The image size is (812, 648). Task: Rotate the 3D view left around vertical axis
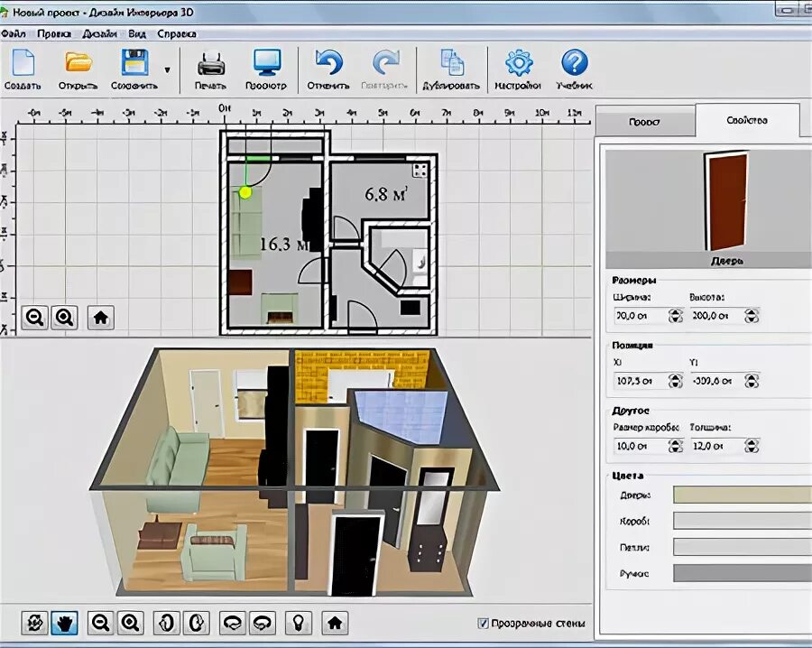click(166, 623)
